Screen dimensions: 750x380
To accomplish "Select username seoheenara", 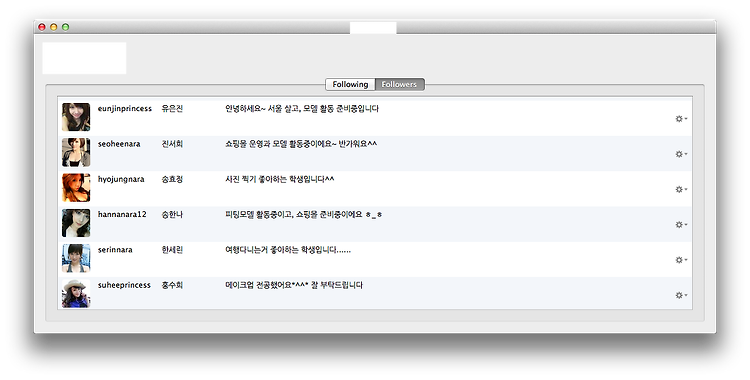I will coord(119,144).
